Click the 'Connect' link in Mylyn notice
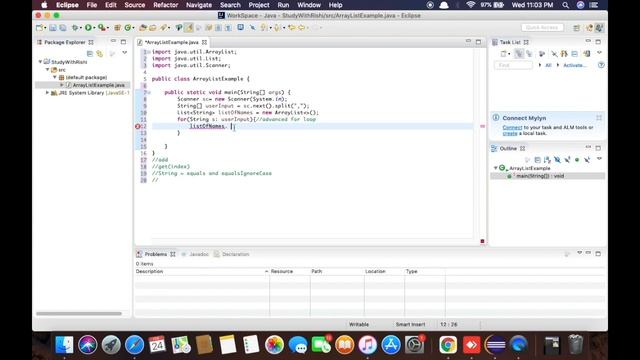 (x=512, y=127)
